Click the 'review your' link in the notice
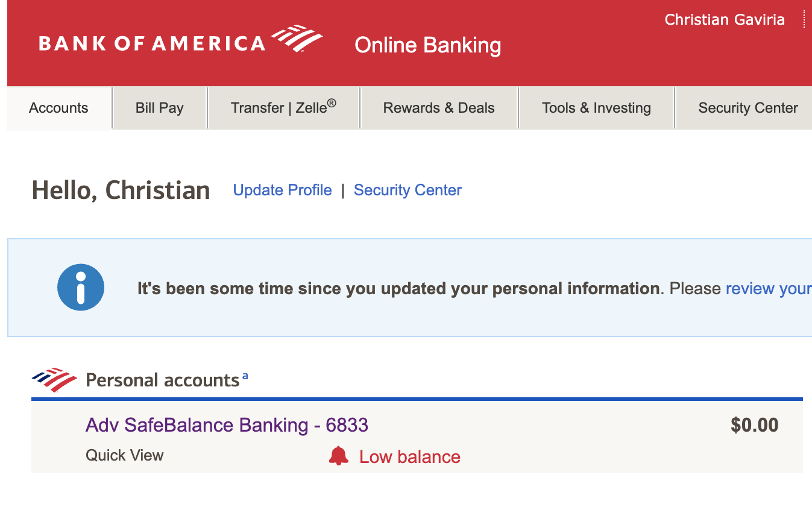The height and width of the screenshot is (507, 812). coord(769,288)
